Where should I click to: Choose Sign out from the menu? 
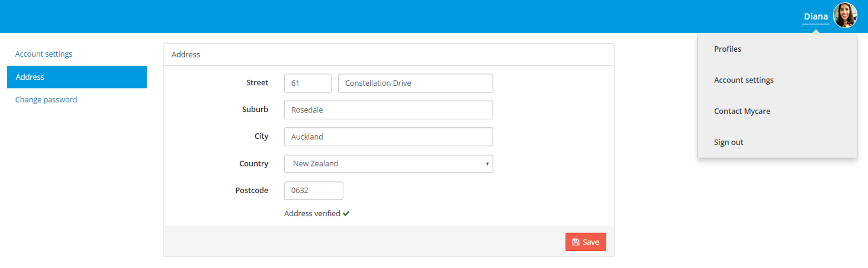(x=728, y=142)
